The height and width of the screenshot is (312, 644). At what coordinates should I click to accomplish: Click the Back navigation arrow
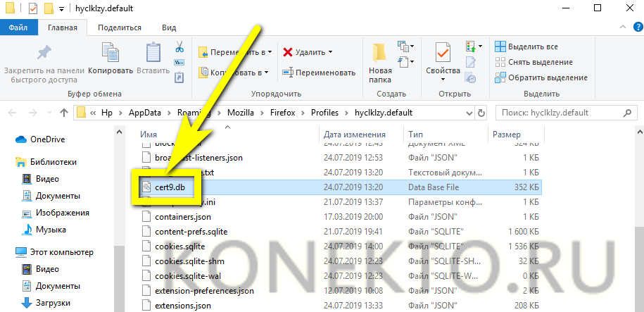[12, 113]
